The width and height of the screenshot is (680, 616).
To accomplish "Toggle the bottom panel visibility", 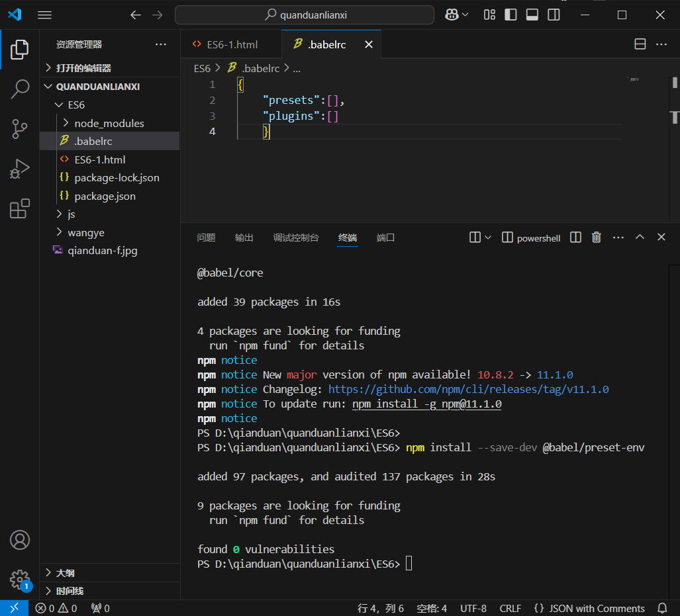I will click(532, 15).
